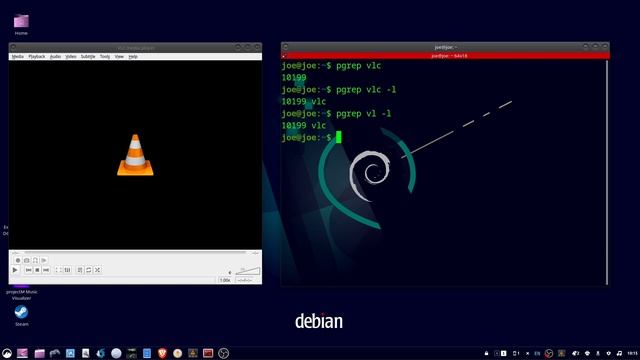
Task: Open the Steam desktop icon
Action: (x=21, y=316)
